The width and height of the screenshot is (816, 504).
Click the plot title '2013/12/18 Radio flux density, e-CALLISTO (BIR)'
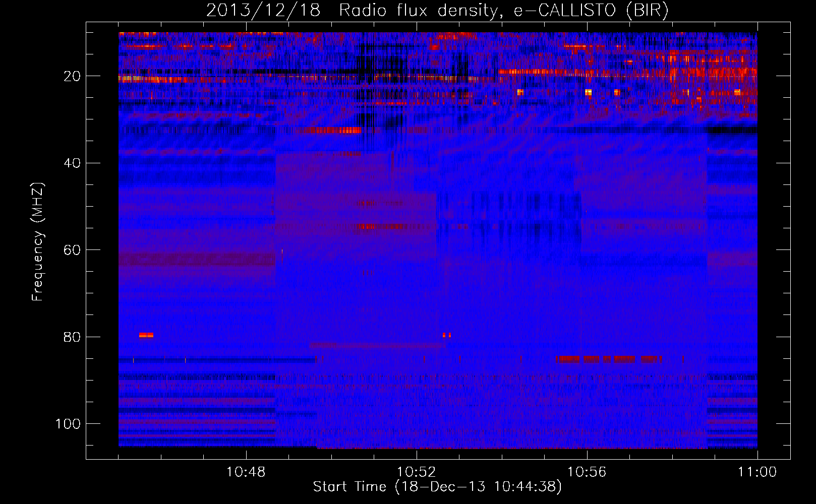click(437, 11)
